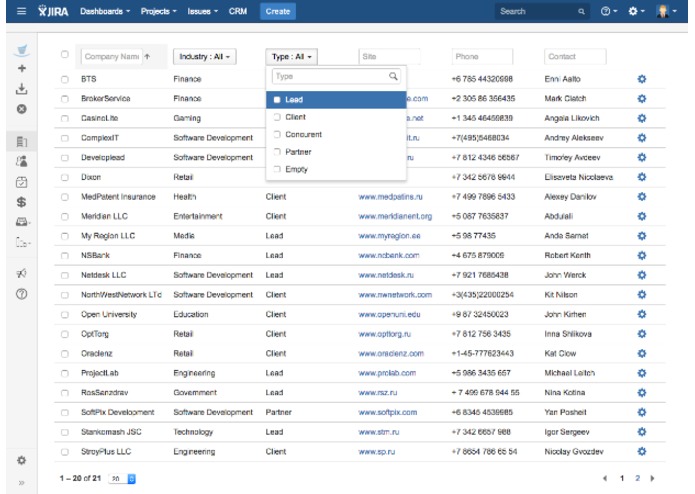Open the Projects menu
695x494 pixels.
(x=158, y=11)
